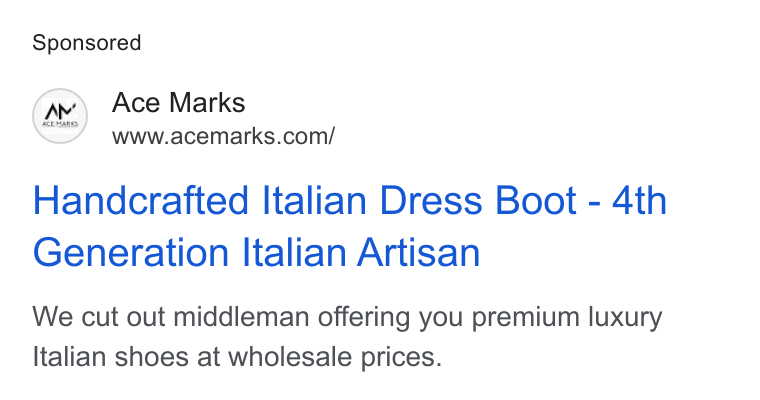Click 'Italian' in the headline's first line
The height and width of the screenshot is (400, 760).
tap(314, 200)
